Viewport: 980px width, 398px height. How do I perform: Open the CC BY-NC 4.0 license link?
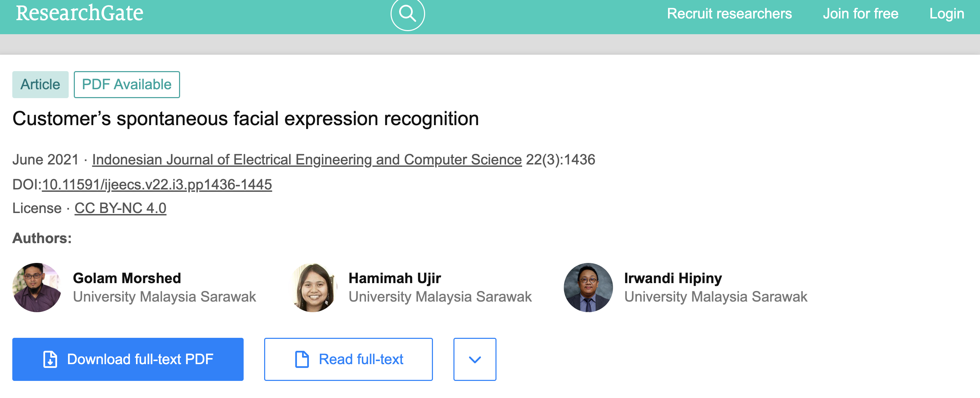click(x=120, y=208)
